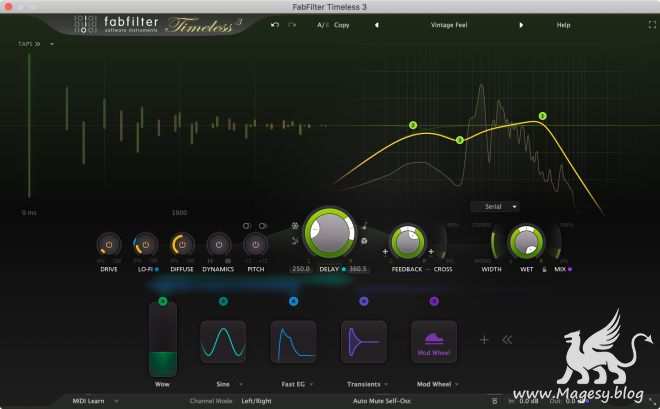Click the Mix modulation indicator dot
660x409 pixels.
[x=570, y=269]
